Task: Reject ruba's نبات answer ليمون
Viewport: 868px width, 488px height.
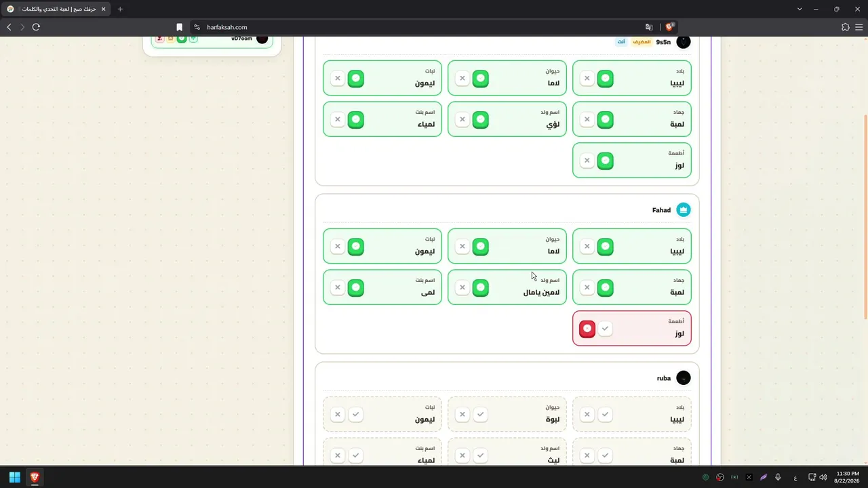Action: [338, 415]
